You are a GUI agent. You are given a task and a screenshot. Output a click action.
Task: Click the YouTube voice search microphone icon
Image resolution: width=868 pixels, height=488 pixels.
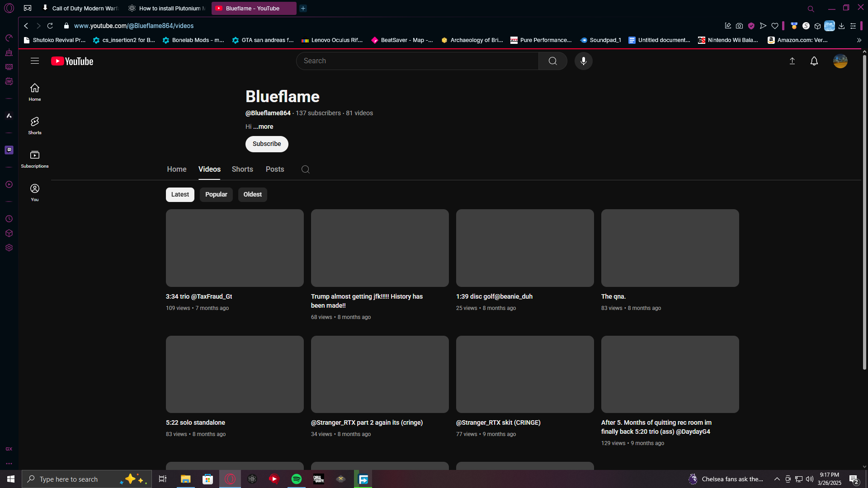(583, 61)
